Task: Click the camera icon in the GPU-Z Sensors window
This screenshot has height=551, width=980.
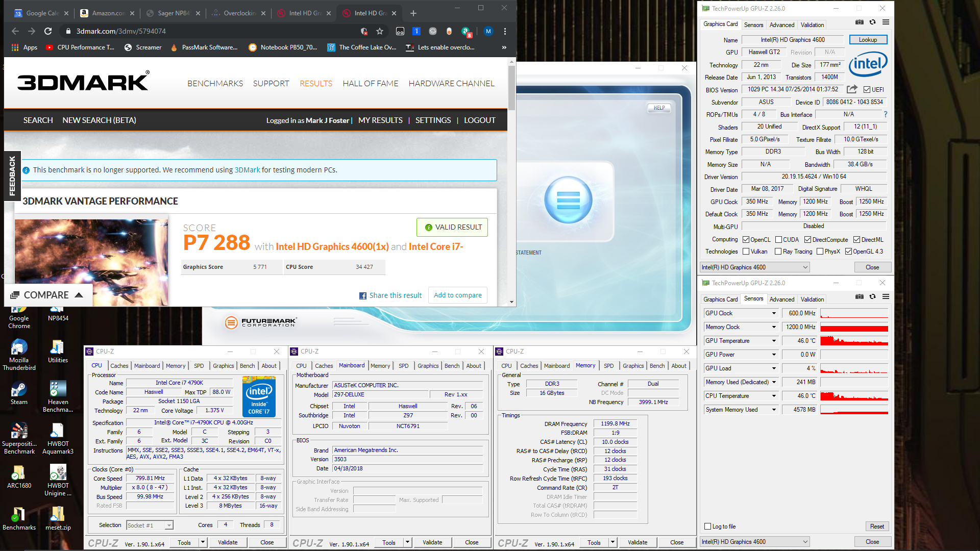Action: click(860, 297)
